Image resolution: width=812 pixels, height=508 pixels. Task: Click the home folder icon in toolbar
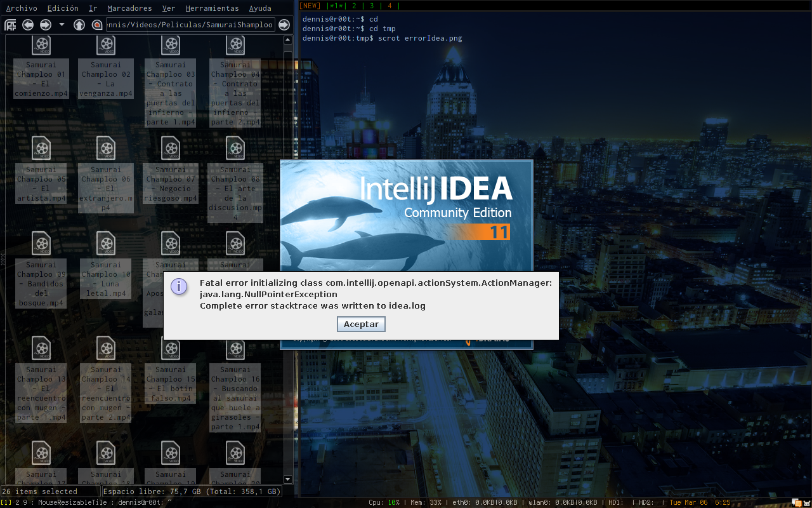[x=96, y=25]
